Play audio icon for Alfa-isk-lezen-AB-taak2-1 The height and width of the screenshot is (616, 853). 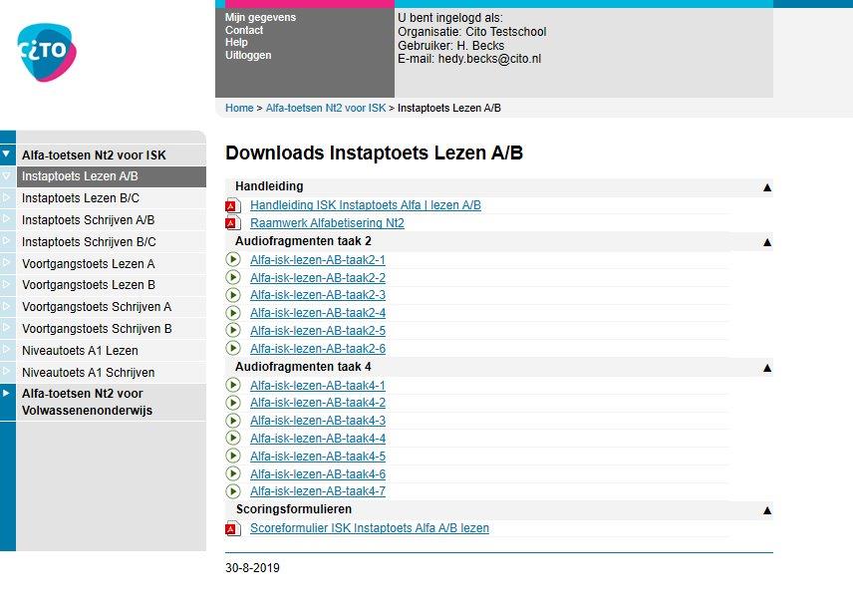[x=233, y=260]
